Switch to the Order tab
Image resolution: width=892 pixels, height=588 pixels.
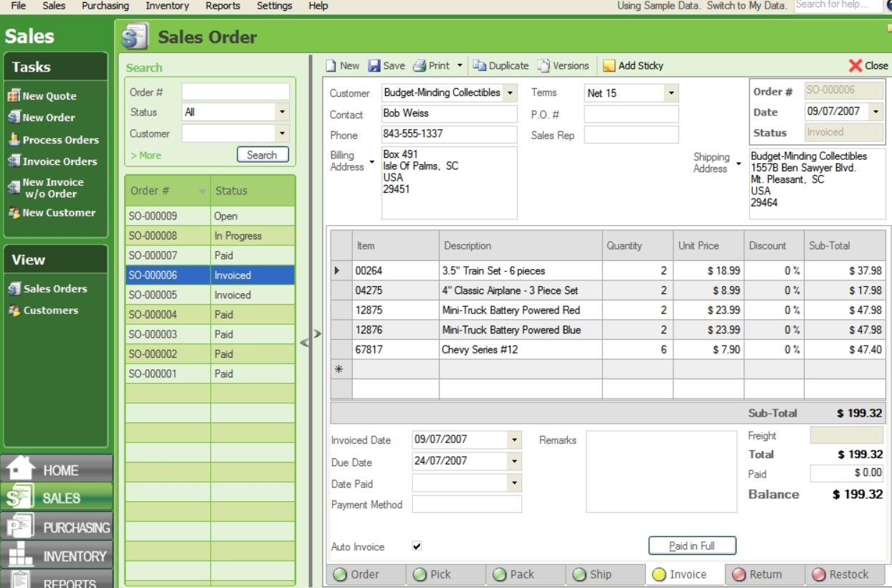coord(366,574)
